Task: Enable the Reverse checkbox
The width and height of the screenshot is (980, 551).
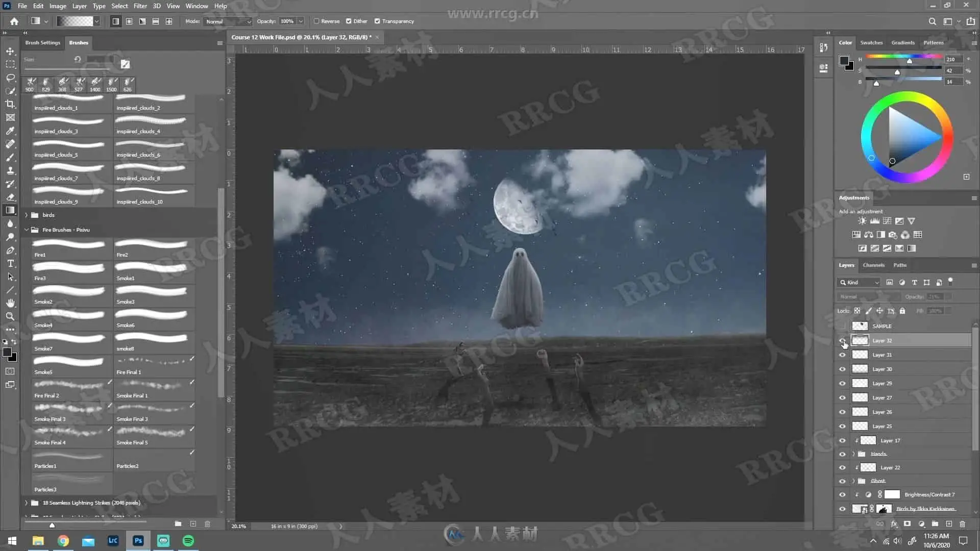Action: 316,21
